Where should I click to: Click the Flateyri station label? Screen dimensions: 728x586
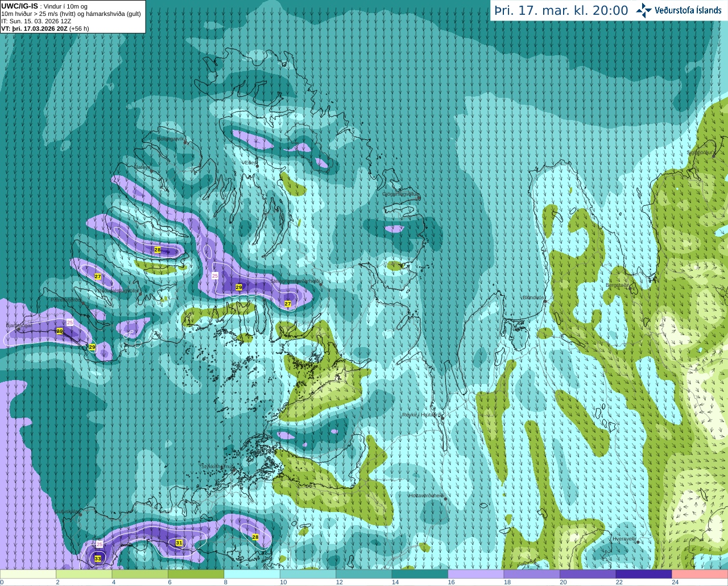142,167
